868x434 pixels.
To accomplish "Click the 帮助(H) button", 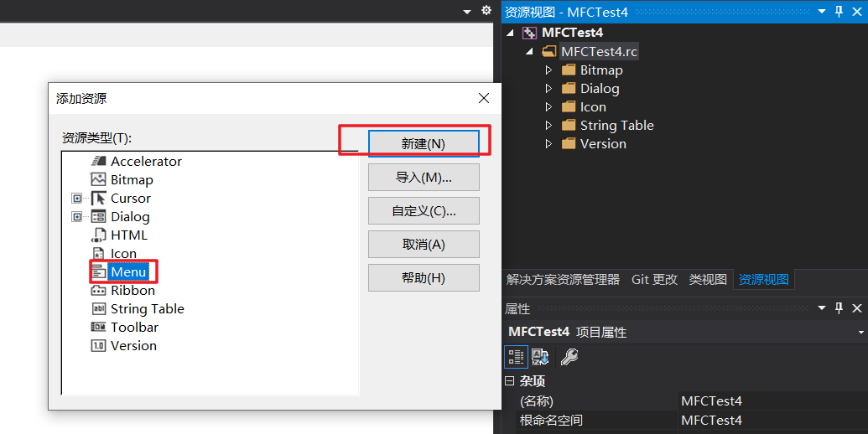I will click(x=424, y=277).
